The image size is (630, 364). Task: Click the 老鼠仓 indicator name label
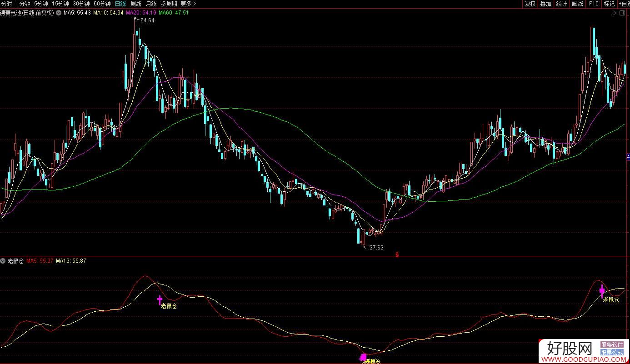(x=15, y=261)
